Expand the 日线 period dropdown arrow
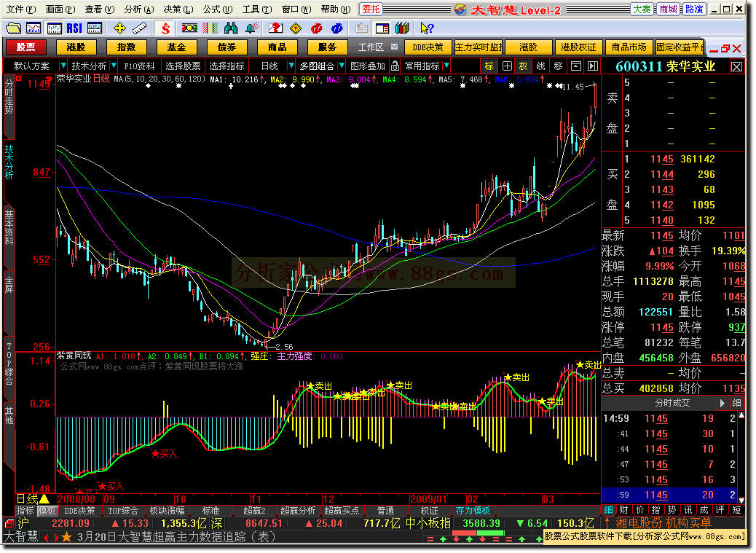The height and width of the screenshot is (553, 756). (291, 66)
